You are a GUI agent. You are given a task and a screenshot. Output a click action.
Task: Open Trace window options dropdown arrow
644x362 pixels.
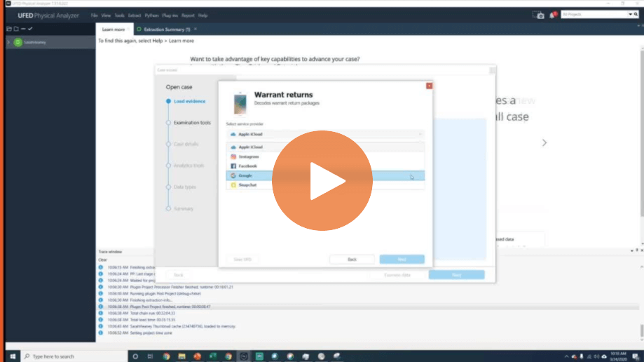tap(631, 250)
